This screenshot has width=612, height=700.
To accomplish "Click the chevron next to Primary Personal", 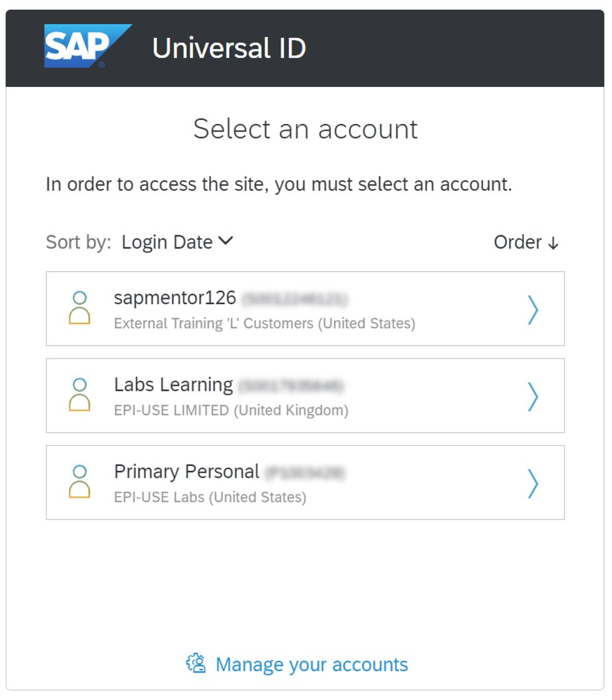I will coord(533,482).
